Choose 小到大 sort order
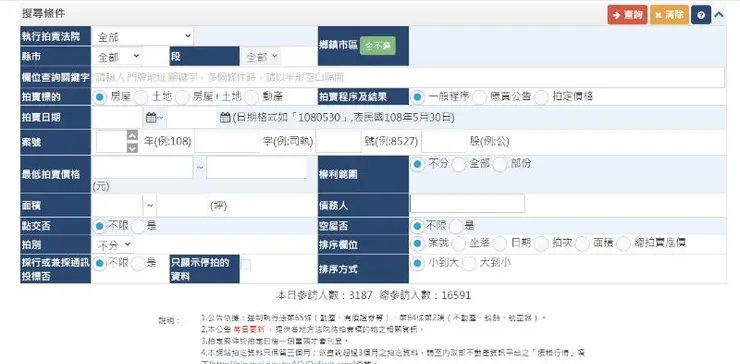 pos(417,264)
